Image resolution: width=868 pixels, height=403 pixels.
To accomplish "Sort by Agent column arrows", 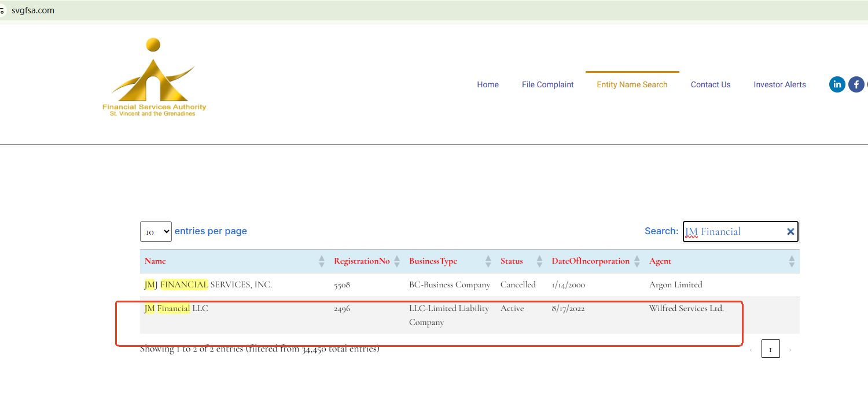I will 792,261.
